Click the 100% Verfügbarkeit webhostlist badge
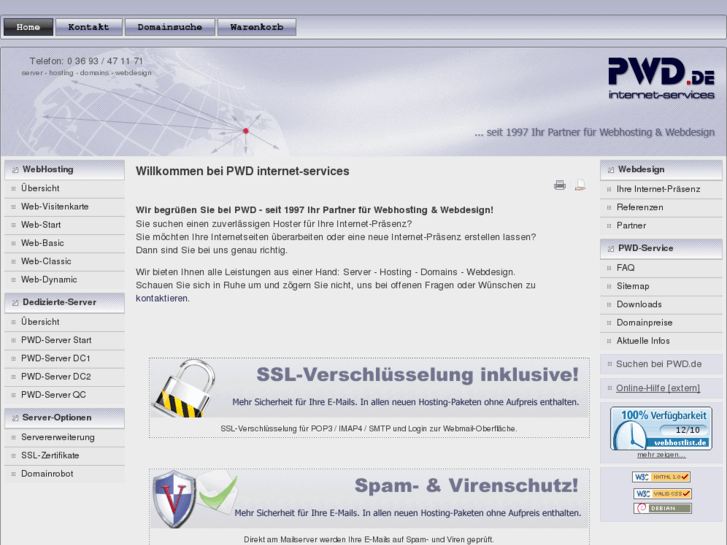The width and height of the screenshot is (727, 545). 661,429
